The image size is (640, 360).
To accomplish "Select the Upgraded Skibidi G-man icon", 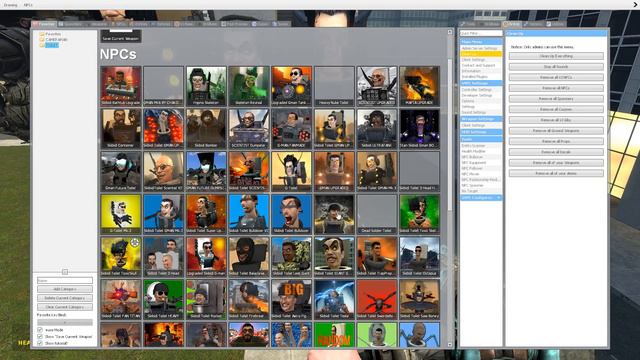I will (206, 256).
